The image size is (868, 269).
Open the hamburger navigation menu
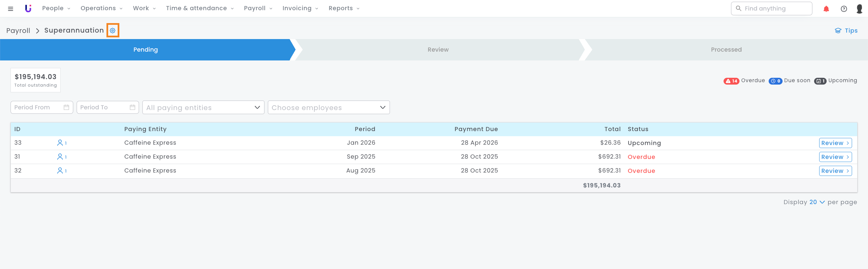[11, 8]
